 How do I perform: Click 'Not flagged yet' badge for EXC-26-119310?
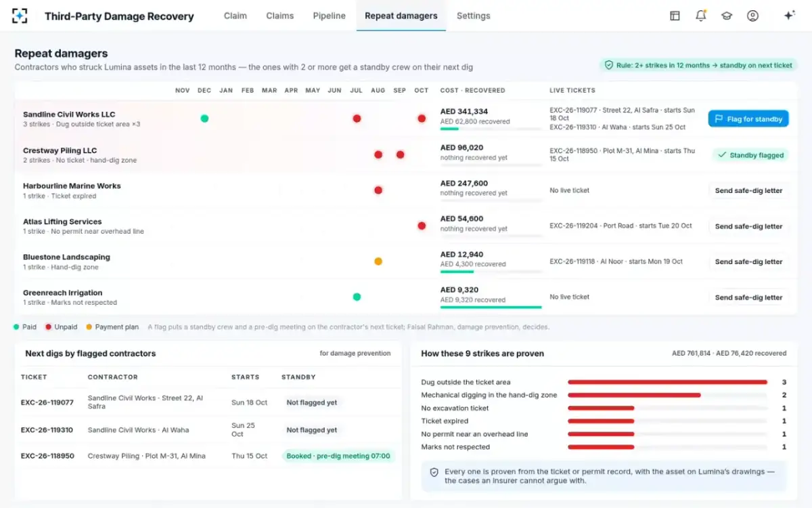[x=311, y=430]
